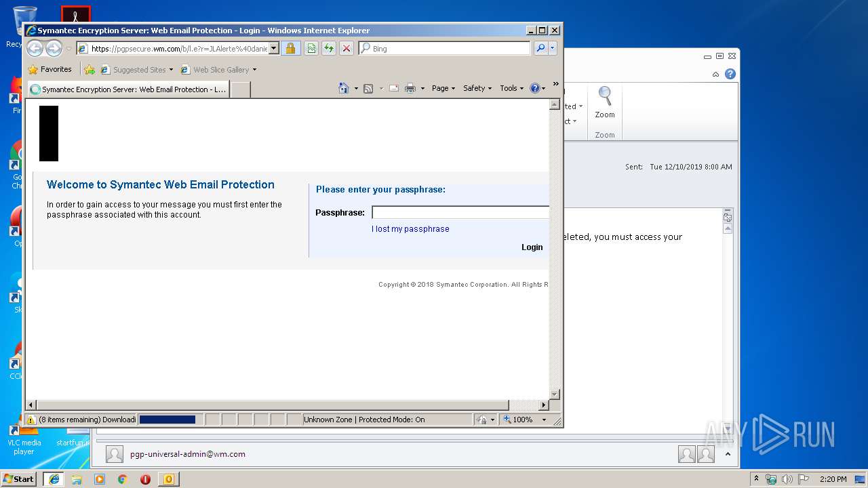Click the Home icon in command bar
This screenshot has width=868, height=488.
[x=344, y=88]
